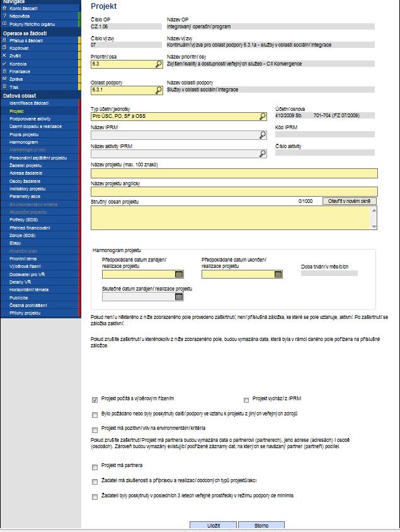Image resolution: width=400 pixels, height=532 pixels.
Task: Open lookup magnifier for Oblast podpory
Action: point(159,90)
